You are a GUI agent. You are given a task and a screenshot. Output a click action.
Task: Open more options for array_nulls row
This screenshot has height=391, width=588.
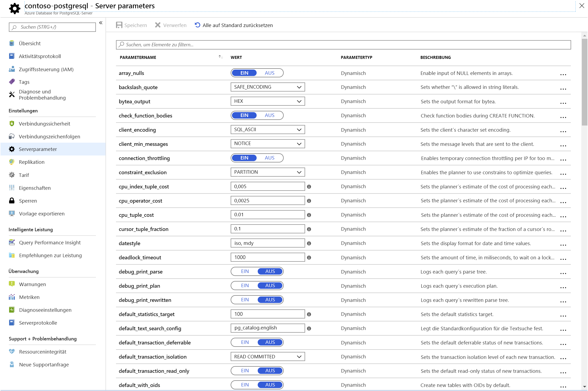[x=563, y=75]
